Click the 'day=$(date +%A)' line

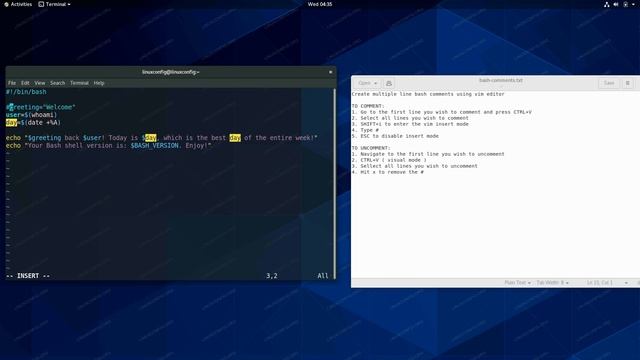pyautogui.click(x=33, y=122)
